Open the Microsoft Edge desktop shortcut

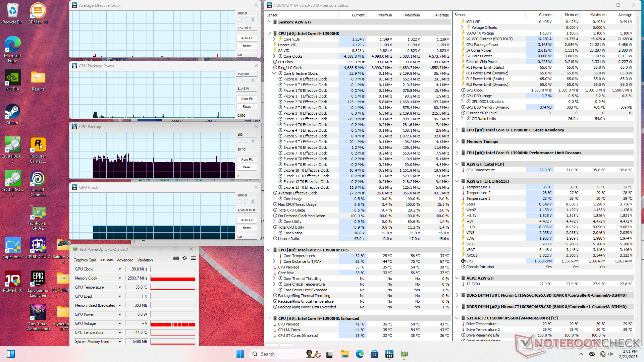(13, 49)
